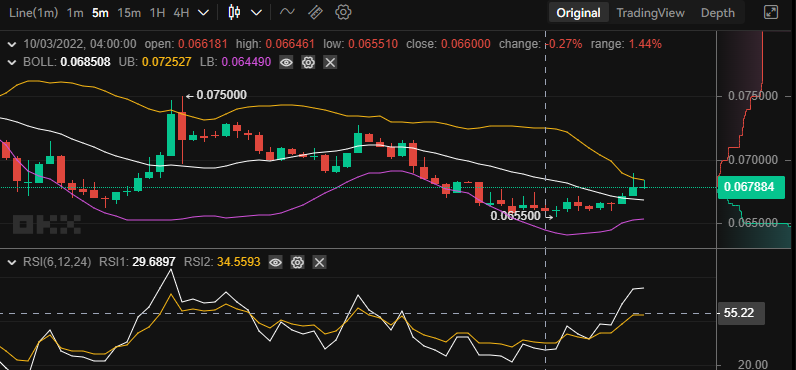Click the RSI2 value 34.5593
The width and height of the screenshot is (796, 370).
coord(239,262)
